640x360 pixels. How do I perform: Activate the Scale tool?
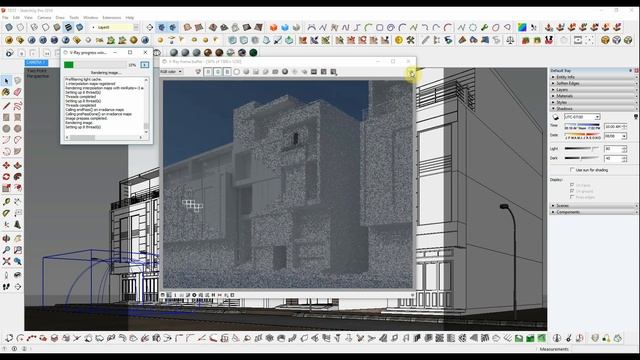point(7,188)
